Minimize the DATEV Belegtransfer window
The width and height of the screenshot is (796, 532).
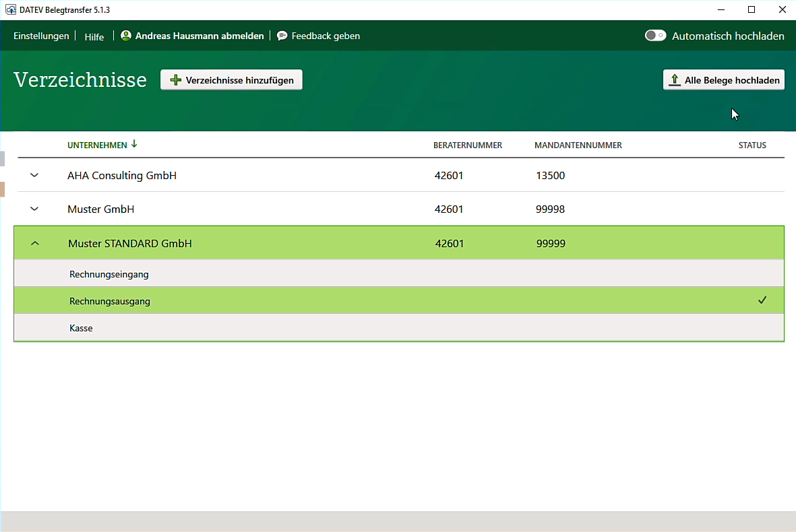pyautogui.click(x=721, y=9)
